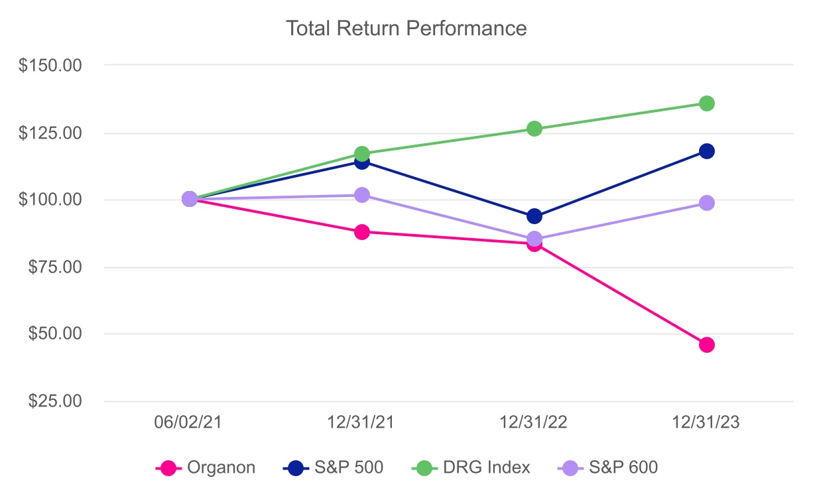Select the "S&P 600" legend text label

623,468
